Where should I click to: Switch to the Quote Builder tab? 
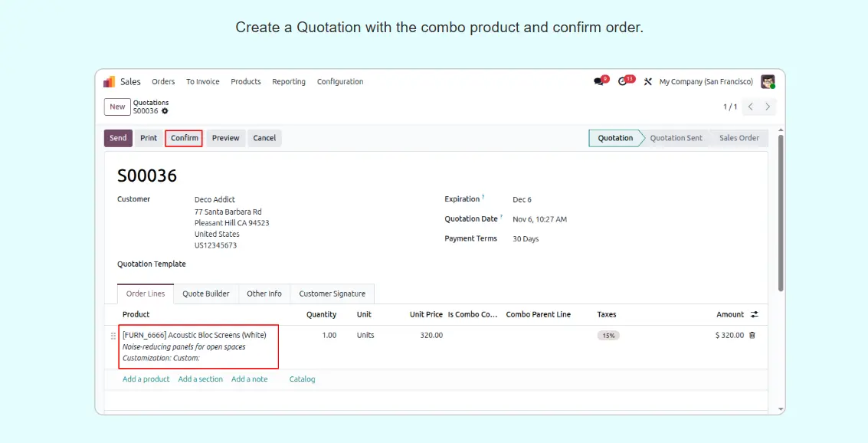[x=206, y=294]
